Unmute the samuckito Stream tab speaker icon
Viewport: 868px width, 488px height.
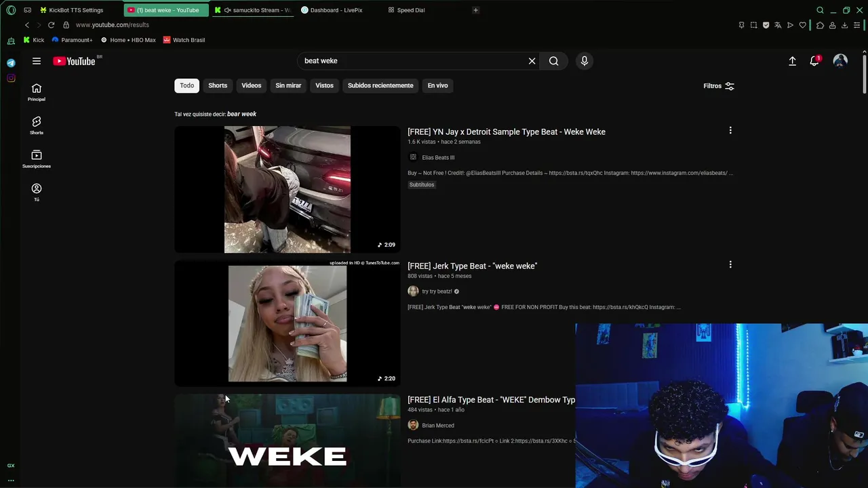(x=227, y=10)
